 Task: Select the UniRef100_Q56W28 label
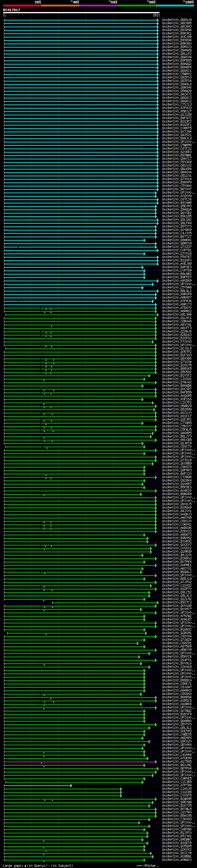[177, 91]
